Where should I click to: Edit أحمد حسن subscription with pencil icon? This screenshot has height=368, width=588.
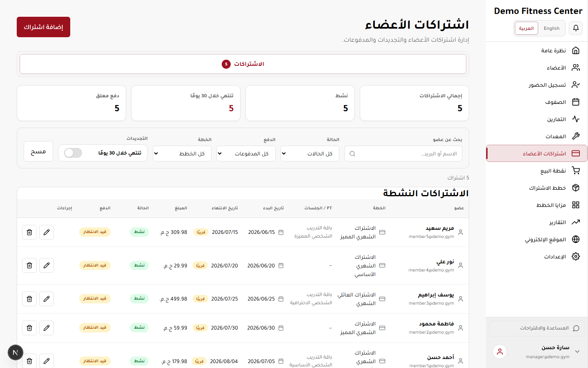coord(47,361)
